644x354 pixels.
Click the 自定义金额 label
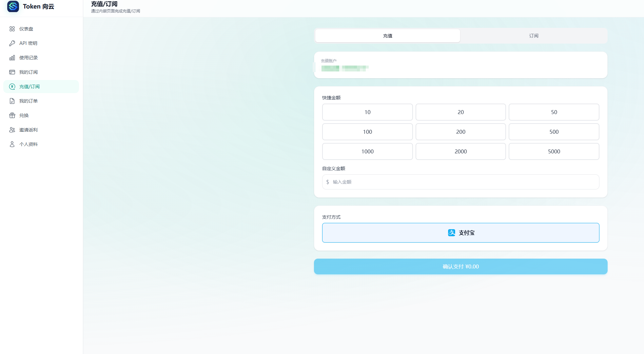[334, 168]
